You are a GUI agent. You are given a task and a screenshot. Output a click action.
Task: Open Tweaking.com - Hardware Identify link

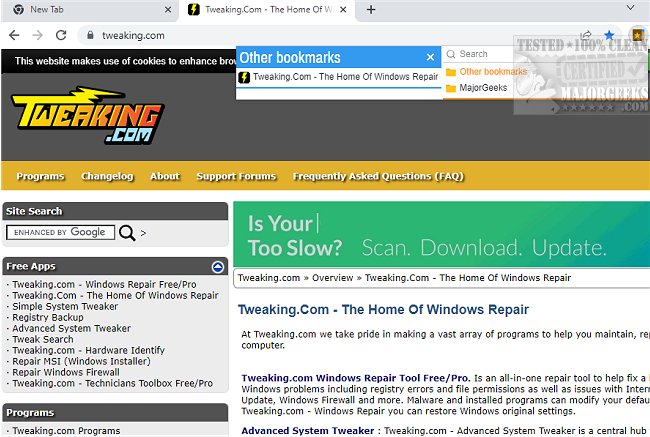pyautogui.click(x=88, y=350)
